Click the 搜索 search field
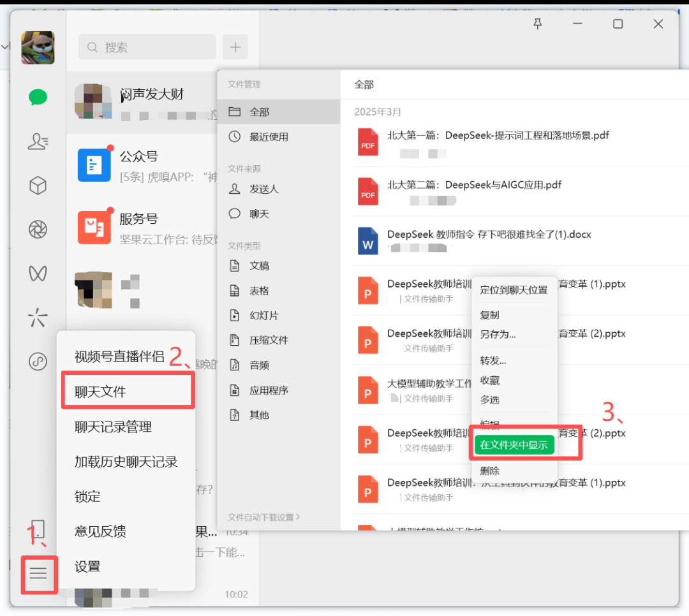The height and width of the screenshot is (616, 689). coord(147,47)
